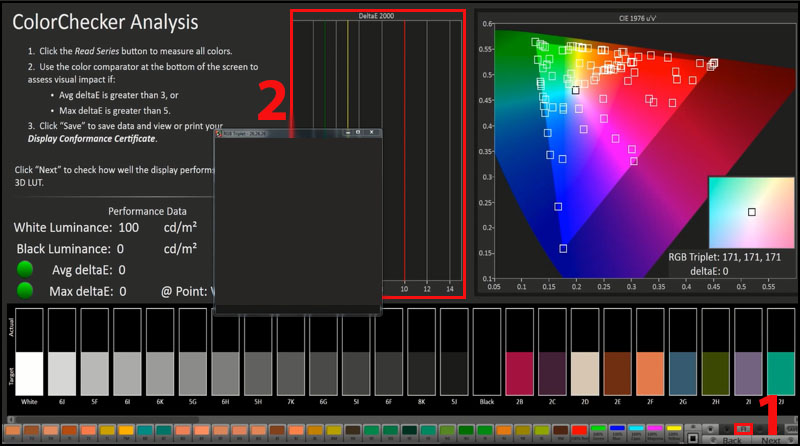Screen dimensions: 800x446
Task: Click the 6F gray bar in the comparator
Action: coord(388,352)
